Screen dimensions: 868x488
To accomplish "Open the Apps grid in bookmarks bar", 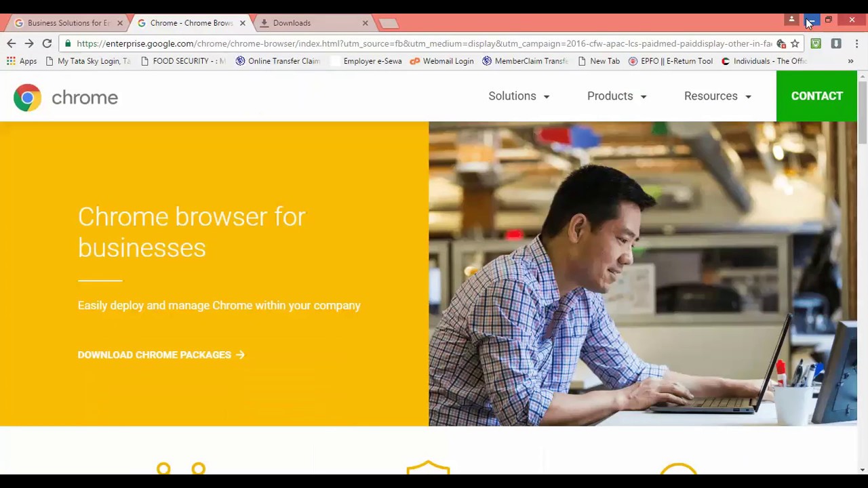I will [21, 61].
